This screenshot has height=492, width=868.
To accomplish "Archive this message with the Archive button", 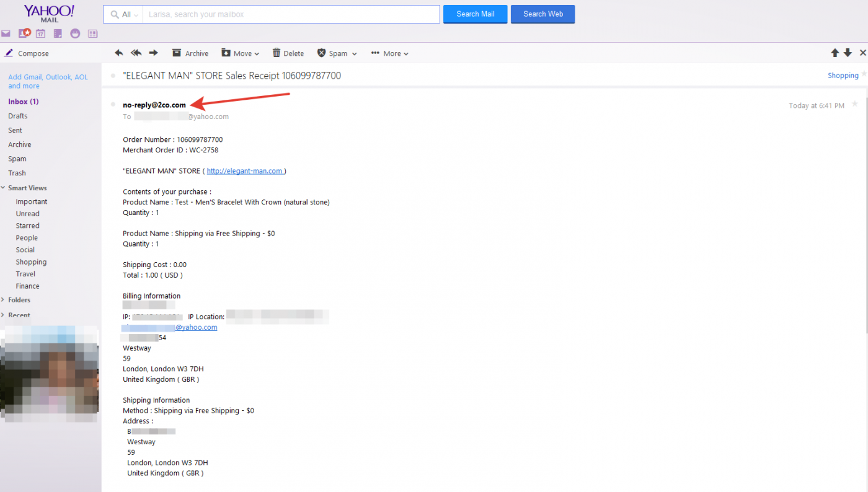I will pyautogui.click(x=190, y=53).
